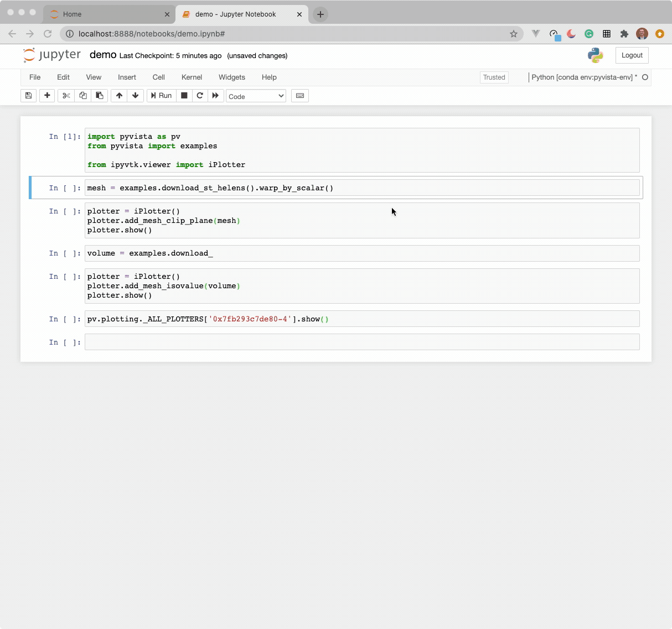Interrupt the kernel with the stop icon
Image resolution: width=672 pixels, height=629 pixels.
coord(184,96)
